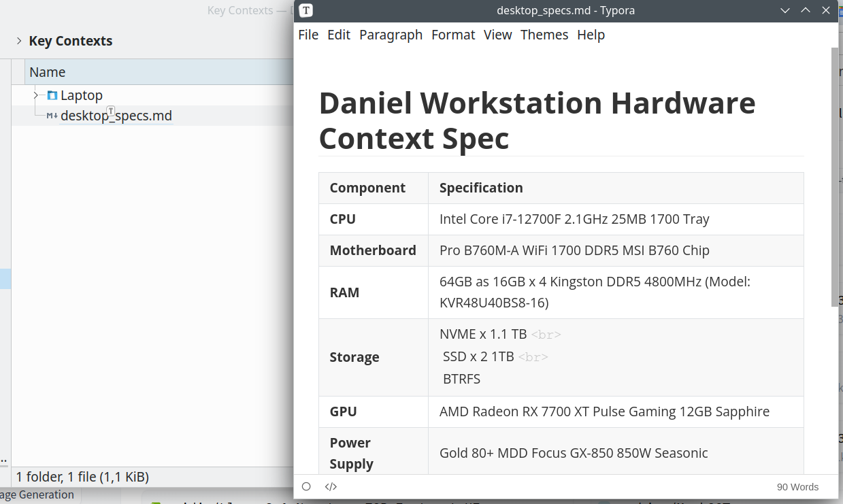Image resolution: width=843 pixels, height=504 pixels.
Task: Select the desktop_specs.md file name
Action: (116, 116)
